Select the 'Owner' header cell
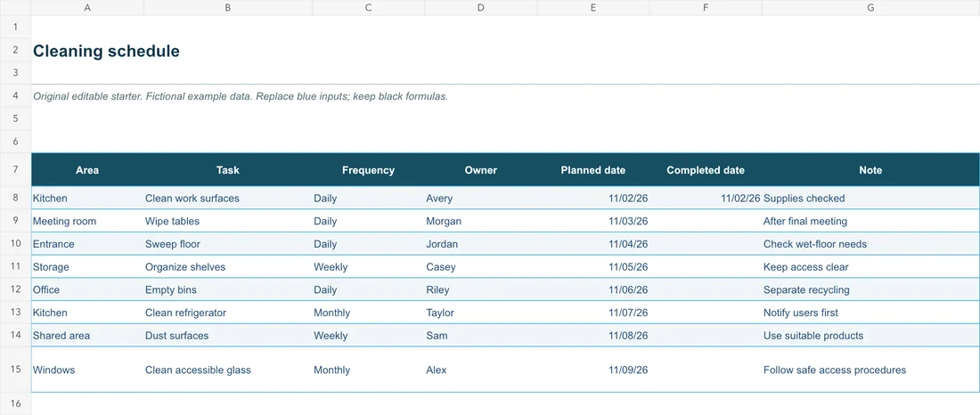 [480, 169]
